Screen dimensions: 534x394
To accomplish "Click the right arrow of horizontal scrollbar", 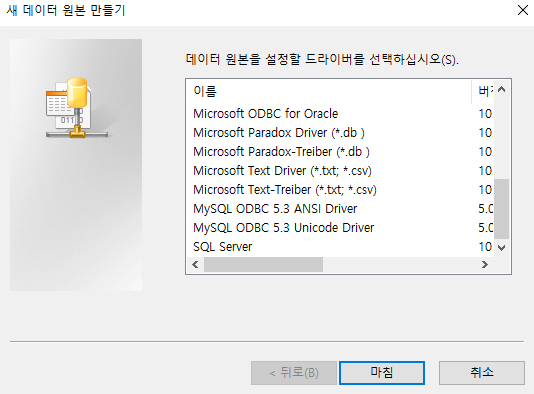I will [x=485, y=265].
